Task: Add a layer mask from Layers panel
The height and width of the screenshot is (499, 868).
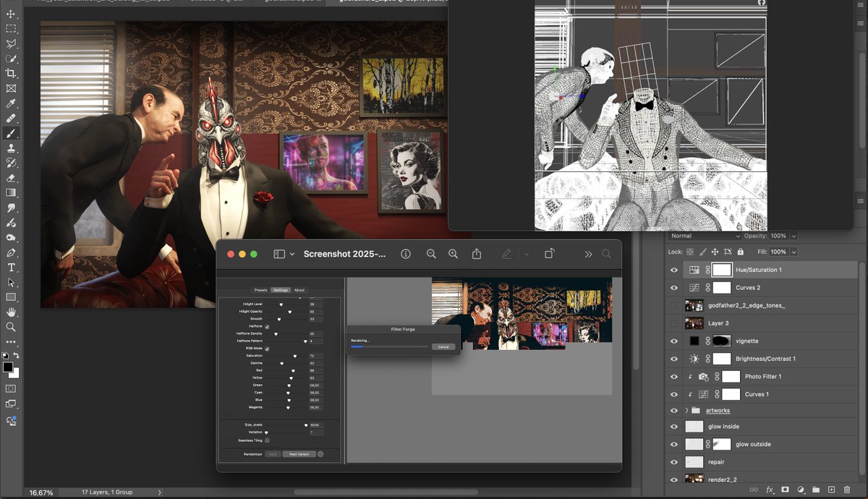Action: (x=785, y=490)
